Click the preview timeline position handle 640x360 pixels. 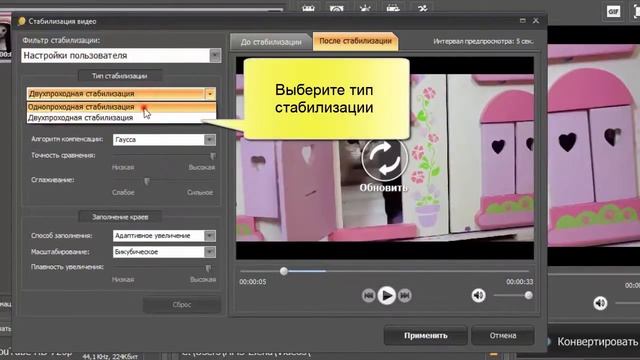tap(284, 271)
